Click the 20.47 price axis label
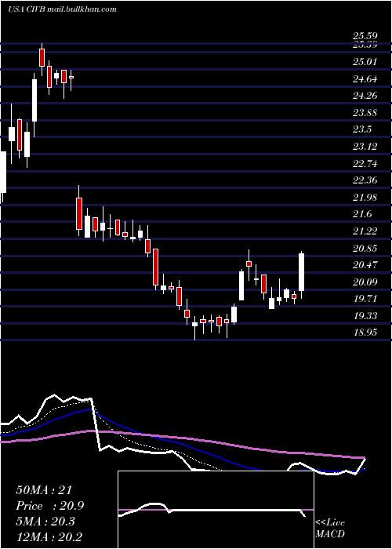The height and width of the screenshot is (549, 392). [x=365, y=265]
